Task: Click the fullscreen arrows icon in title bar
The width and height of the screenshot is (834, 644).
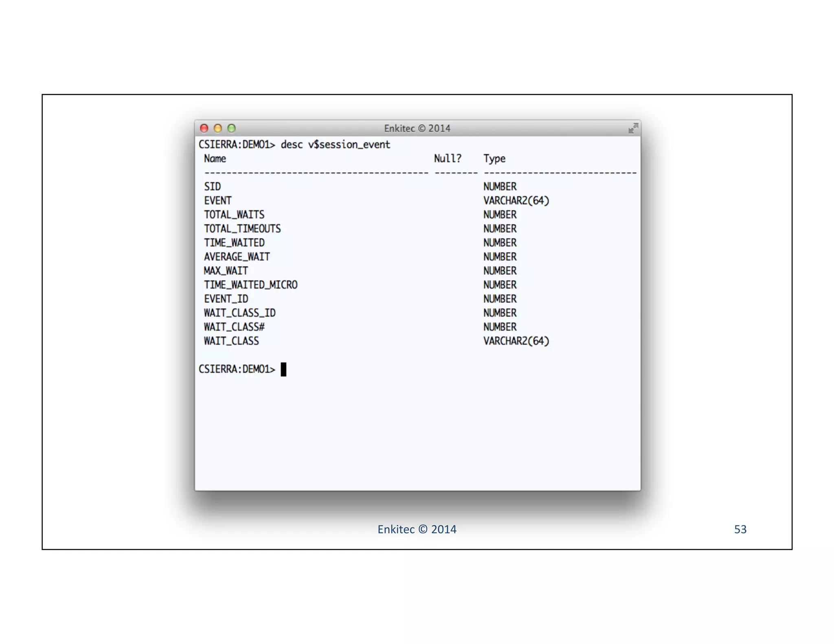Action: pyautogui.click(x=633, y=128)
